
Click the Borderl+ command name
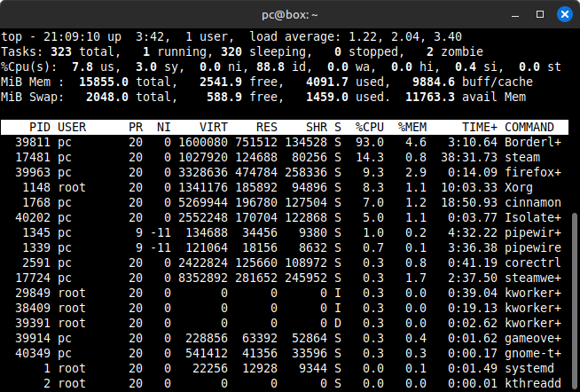[x=533, y=143]
